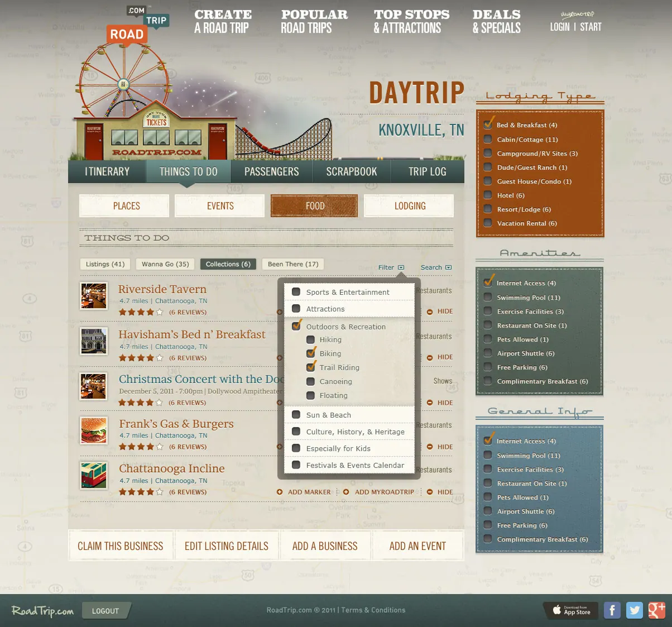672x627 pixels.
Task: Show Wanna Go (35) filter
Action: point(165,264)
